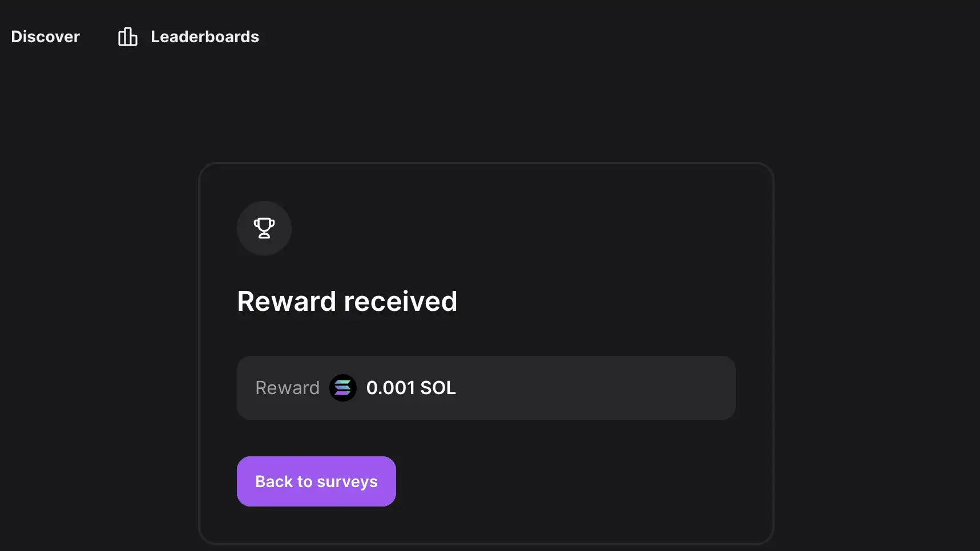The image size is (980, 551).
Task: Click the word 'received' in the heading
Action: click(400, 301)
